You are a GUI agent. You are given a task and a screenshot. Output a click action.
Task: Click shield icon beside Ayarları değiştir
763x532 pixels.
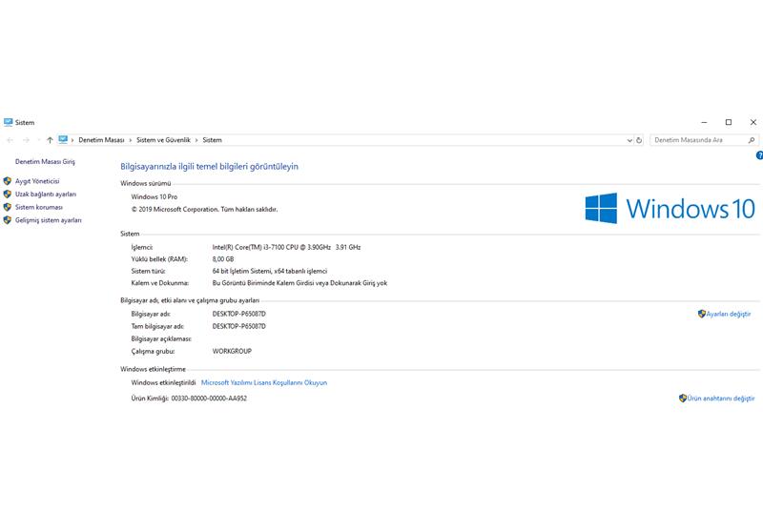pyautogui.click(x=701, y=314)
